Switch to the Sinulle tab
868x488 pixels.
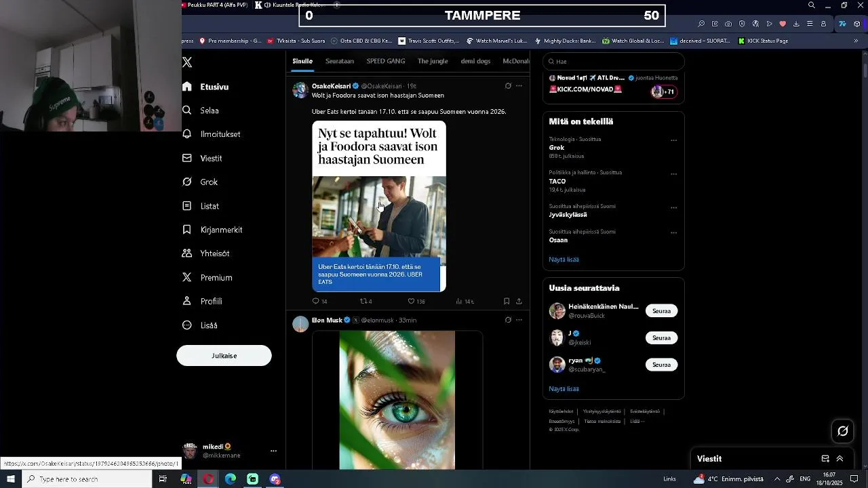point(302,61)
